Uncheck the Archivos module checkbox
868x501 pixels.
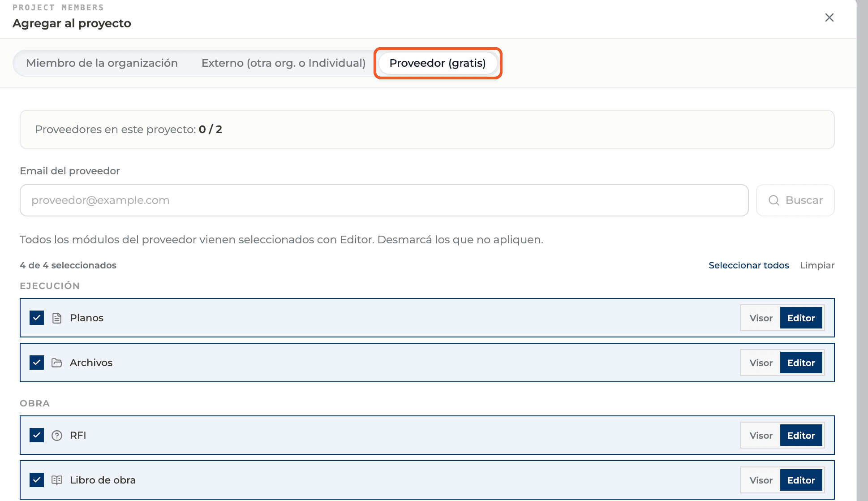[37, 363]
